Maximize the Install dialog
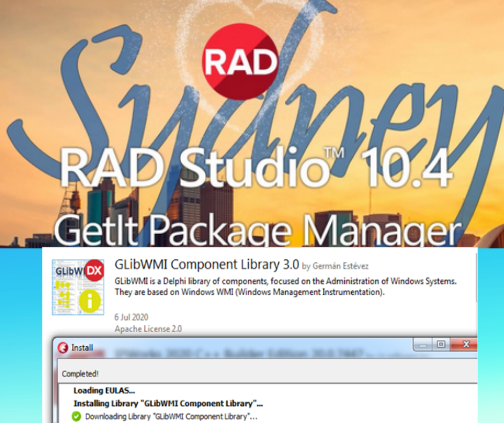This screenshot has height=423, width=504. pos(441,345)
